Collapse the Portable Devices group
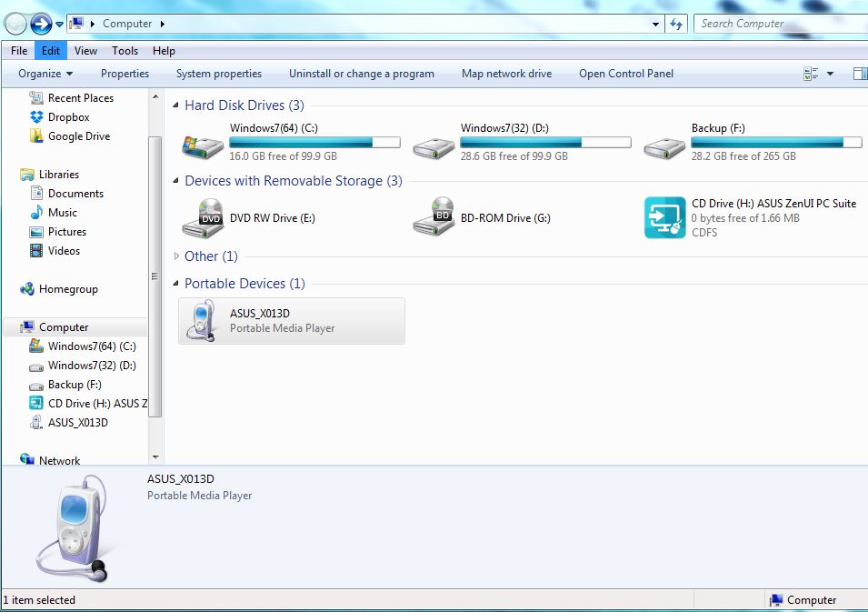The height and width of the screenshot is (612, 868). [175, 284]
